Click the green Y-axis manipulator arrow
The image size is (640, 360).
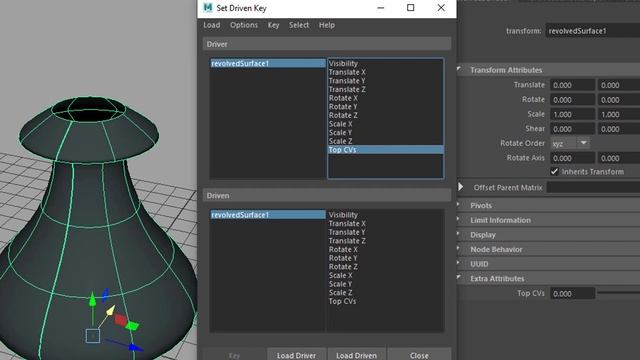pos(93,300)
